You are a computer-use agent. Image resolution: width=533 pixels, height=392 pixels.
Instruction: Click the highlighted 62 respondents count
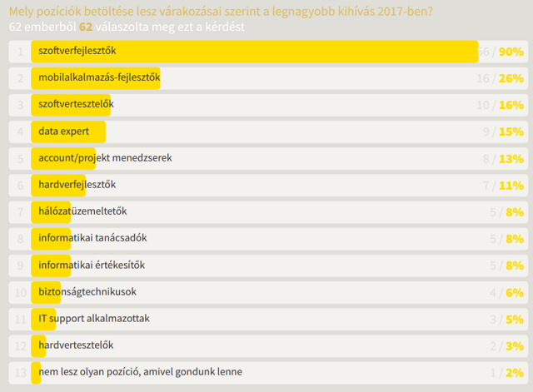(86, 27)
